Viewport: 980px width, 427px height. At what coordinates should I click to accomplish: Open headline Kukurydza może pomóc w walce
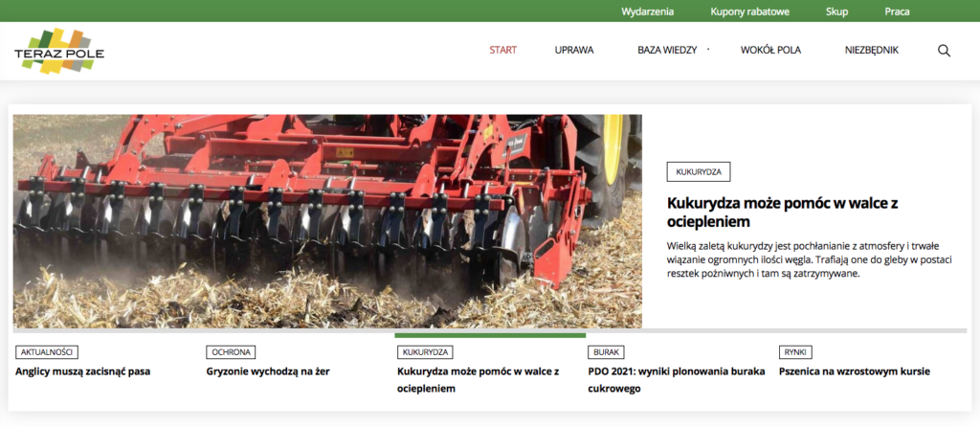tap(782, 212)
